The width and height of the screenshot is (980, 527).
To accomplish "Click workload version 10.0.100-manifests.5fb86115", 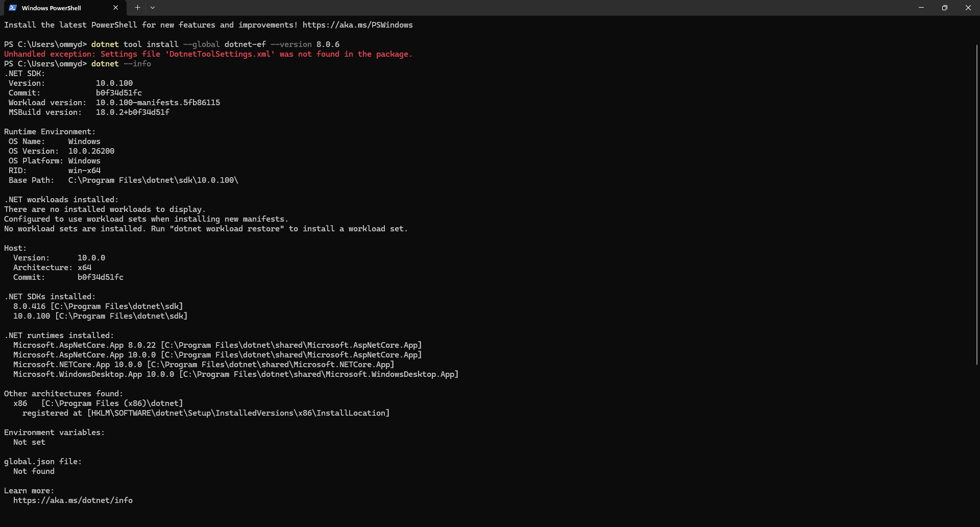I will (x=158, y=103).
